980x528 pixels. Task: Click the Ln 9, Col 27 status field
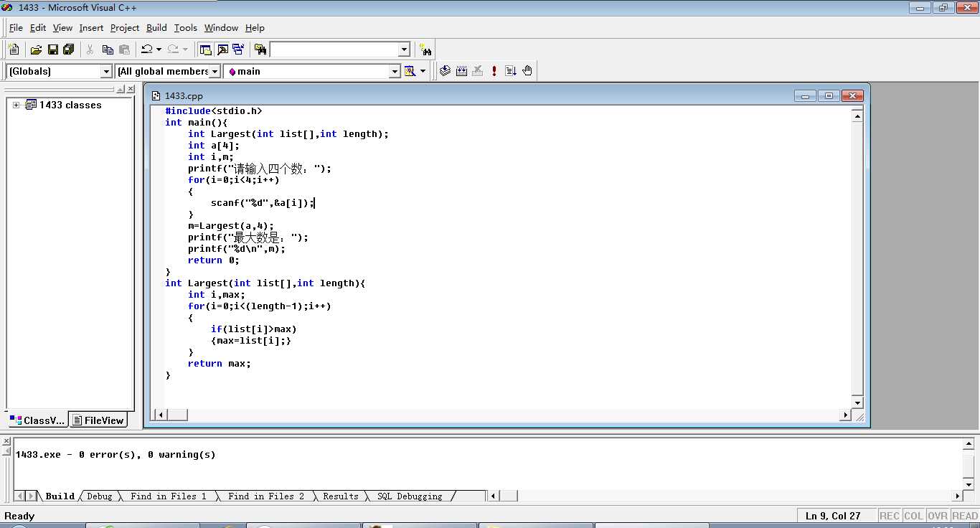(837, 516)
